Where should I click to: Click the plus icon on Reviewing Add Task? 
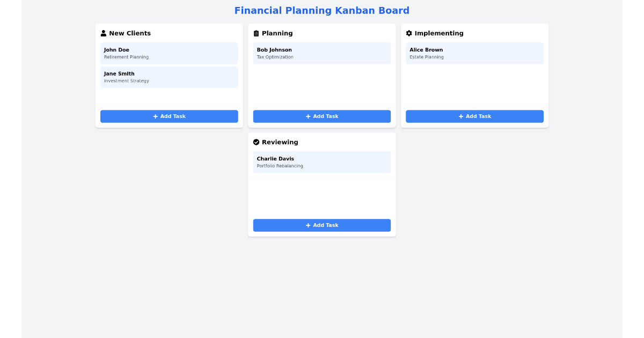[x=307, y=225]
